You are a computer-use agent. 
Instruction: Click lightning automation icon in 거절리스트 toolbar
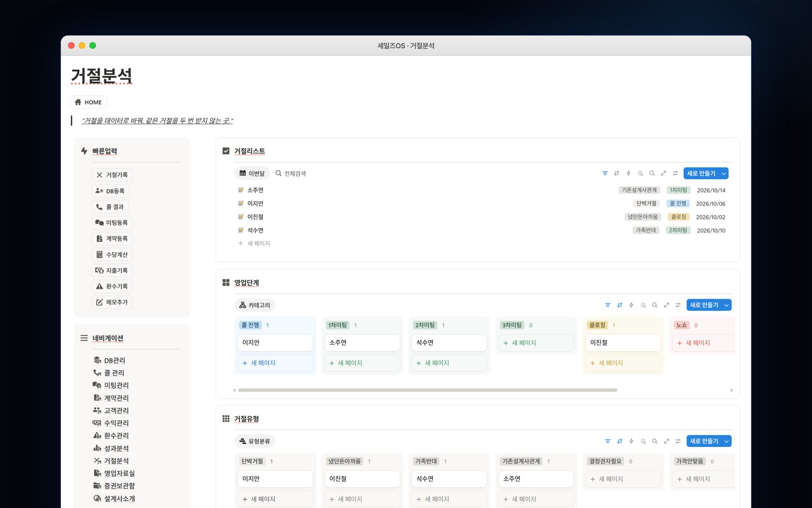pyautogui.click(x=628, y=173)
